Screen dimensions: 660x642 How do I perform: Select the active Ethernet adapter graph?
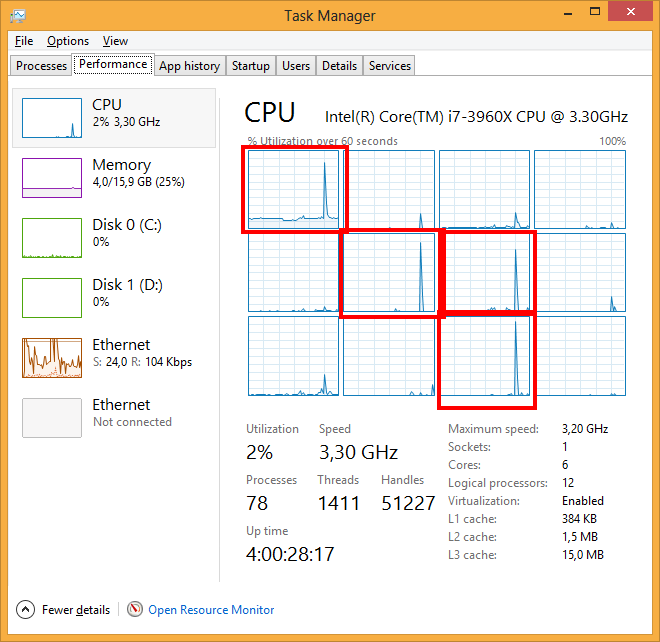52,358
